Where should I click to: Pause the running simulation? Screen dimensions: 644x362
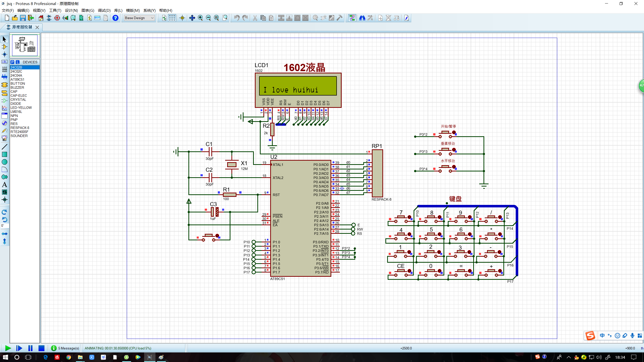[30, 348]
